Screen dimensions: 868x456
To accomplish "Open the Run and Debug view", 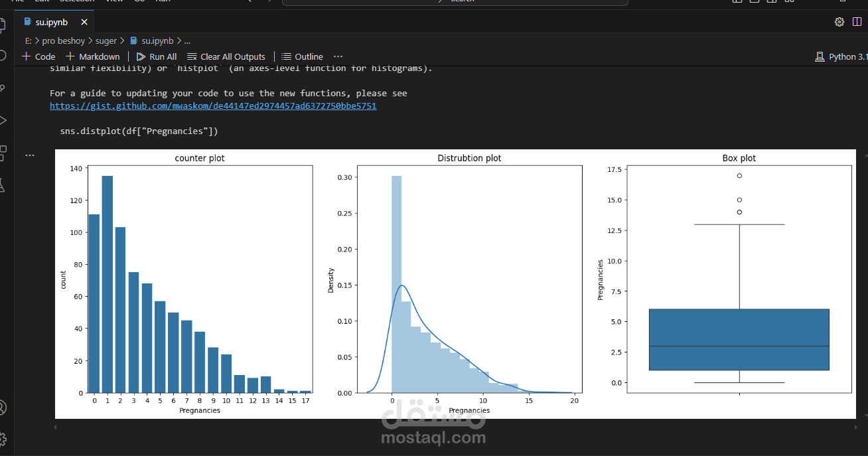I will pos(2,120).
